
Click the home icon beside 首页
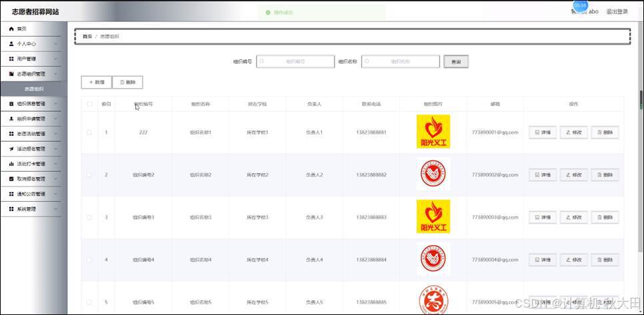click(11, 29)
